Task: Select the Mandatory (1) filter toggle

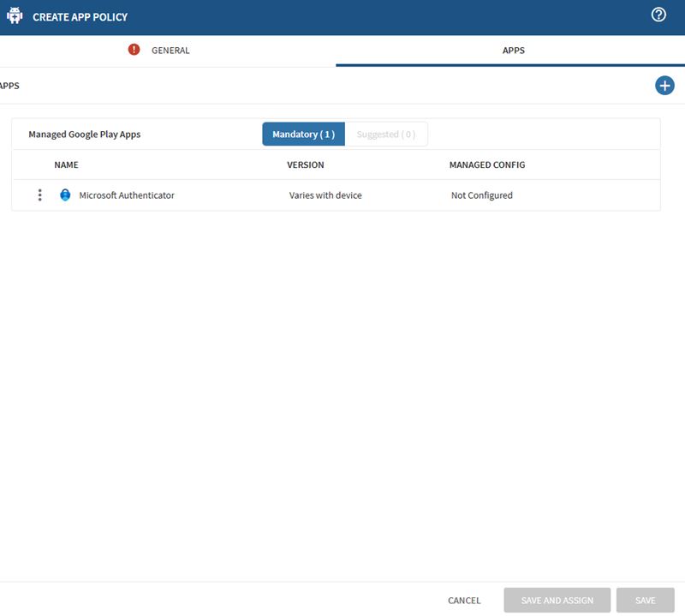Action: pyautogui.click(x=303, y=135)
